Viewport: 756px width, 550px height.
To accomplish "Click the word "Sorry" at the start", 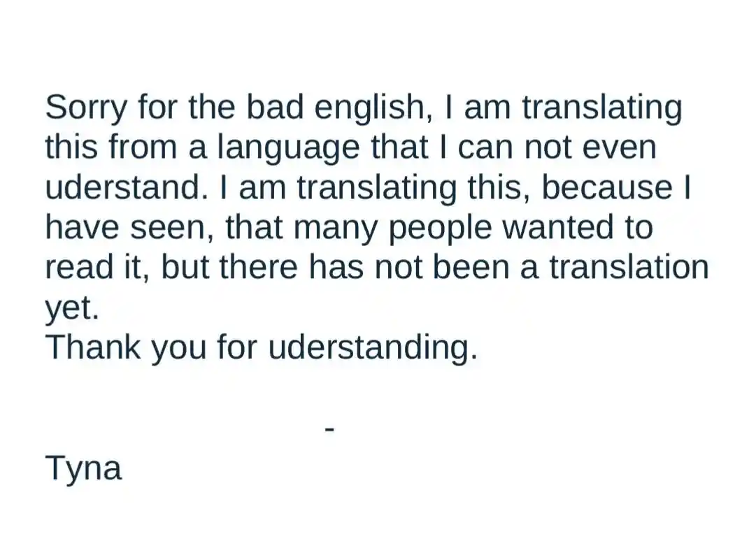I will pos(85,108).
